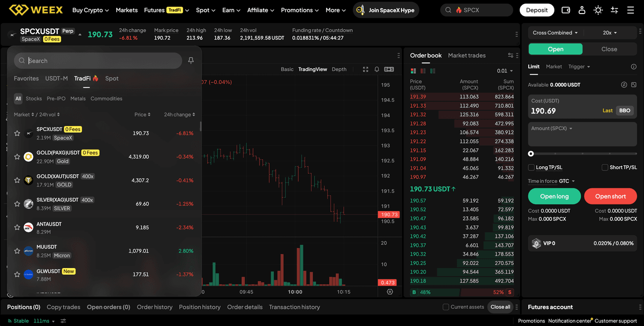Click the Cost (USDT) price field
This screenshot has height=326, width=644.
coord(582,107)
